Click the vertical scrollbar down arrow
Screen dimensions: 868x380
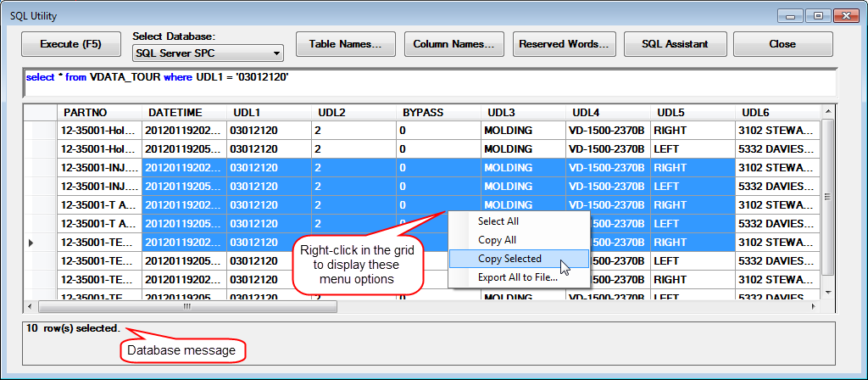coord(830,293)
